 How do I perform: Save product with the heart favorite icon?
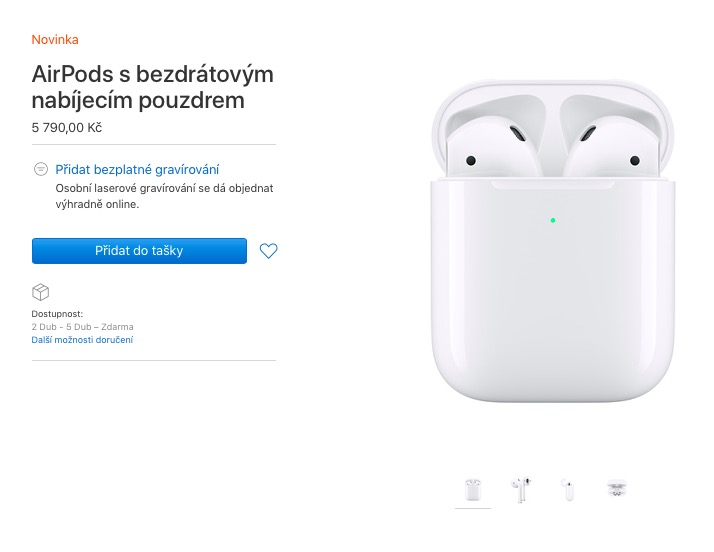[x=268, y=250]
